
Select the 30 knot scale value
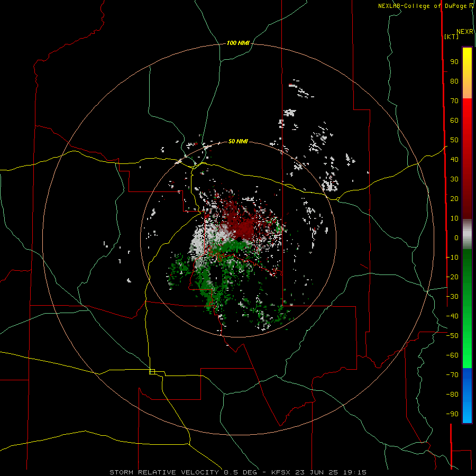pyautogui.click(x=454, y=179)
